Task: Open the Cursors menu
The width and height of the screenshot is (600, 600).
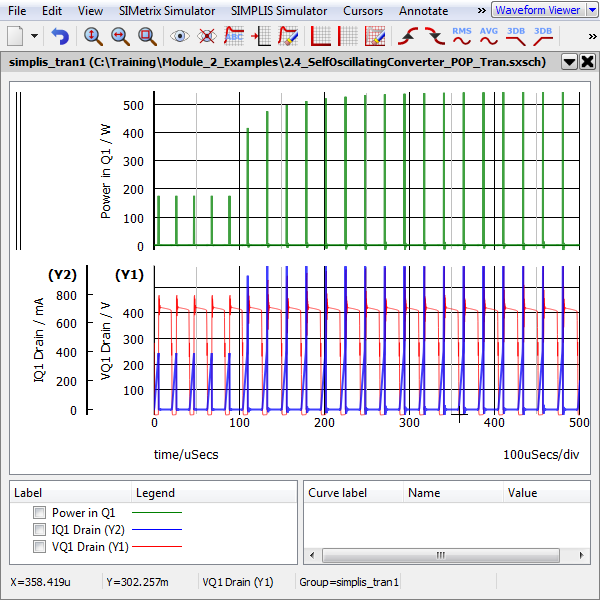Action: coord(362,10)
